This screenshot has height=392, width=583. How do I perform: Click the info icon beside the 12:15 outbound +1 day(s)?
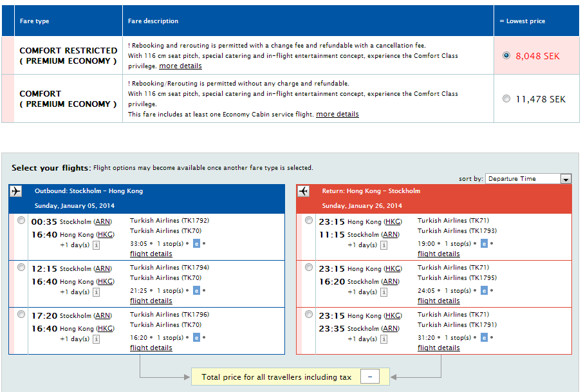pyautogui.click(x=96, y=292)
